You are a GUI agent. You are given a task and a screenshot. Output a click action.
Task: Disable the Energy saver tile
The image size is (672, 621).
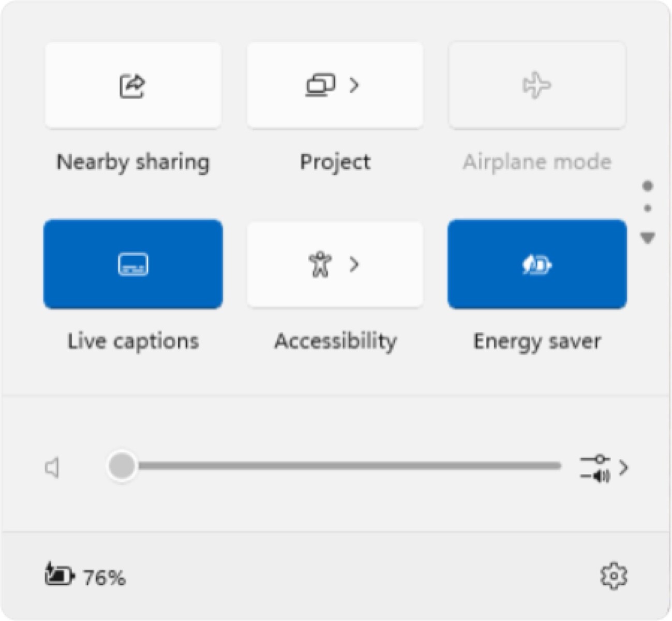pos(536,264)
